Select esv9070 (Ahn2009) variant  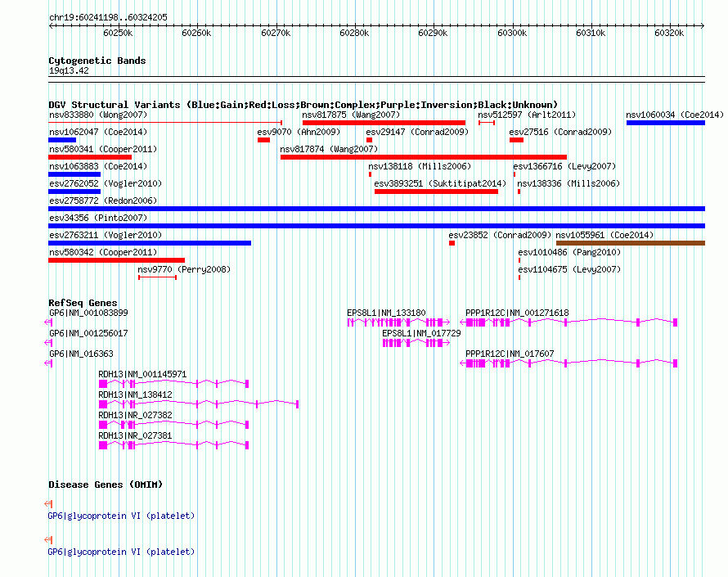click(x=263, y=140)
